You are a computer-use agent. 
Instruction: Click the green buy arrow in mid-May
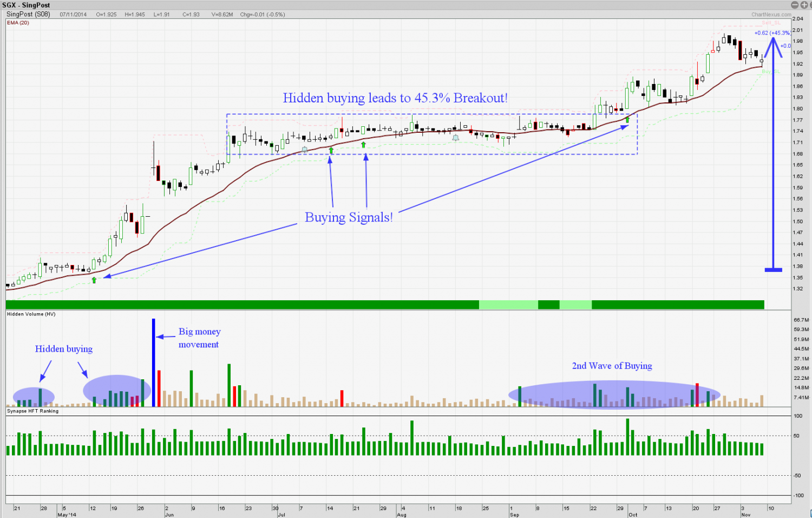94,280
